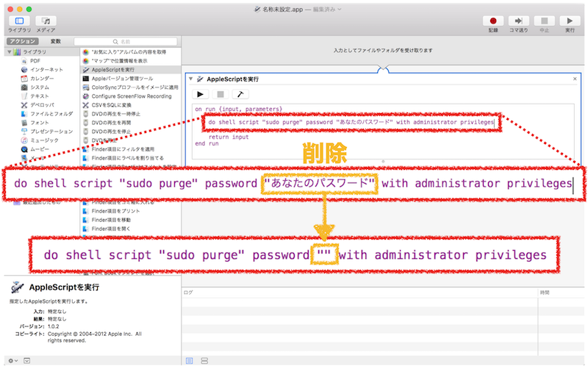Screen dimensions: 588x369
Task: Click the do shell script line in editor
Action: coord(351,122)
